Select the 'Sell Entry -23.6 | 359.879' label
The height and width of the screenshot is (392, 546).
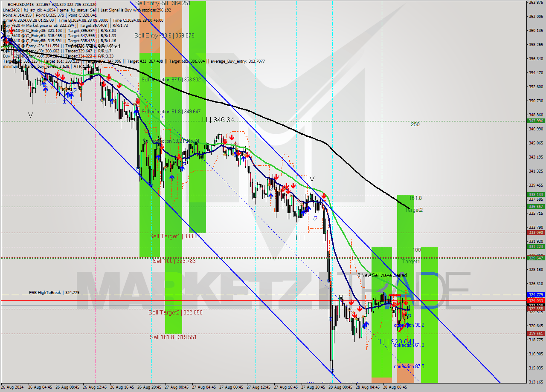coord(164,35)
